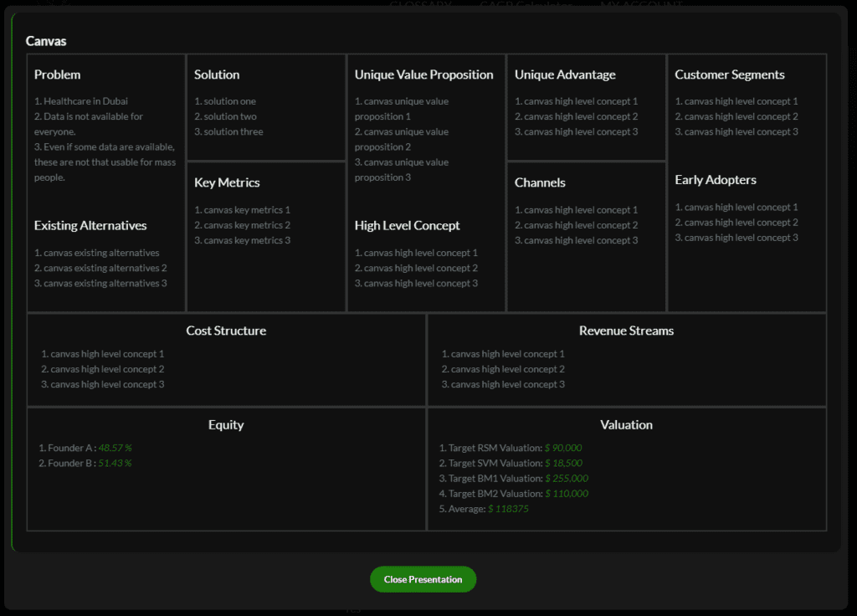Screen dimensions: 857x616
Task: Click the Valuation section heading
Action: 626,424
